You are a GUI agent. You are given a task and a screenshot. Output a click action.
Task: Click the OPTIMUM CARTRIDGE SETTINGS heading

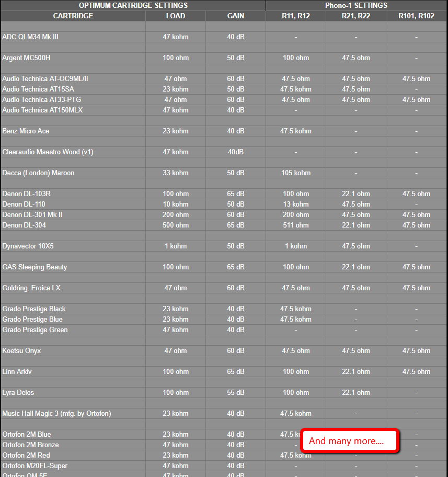click(133, 5)
